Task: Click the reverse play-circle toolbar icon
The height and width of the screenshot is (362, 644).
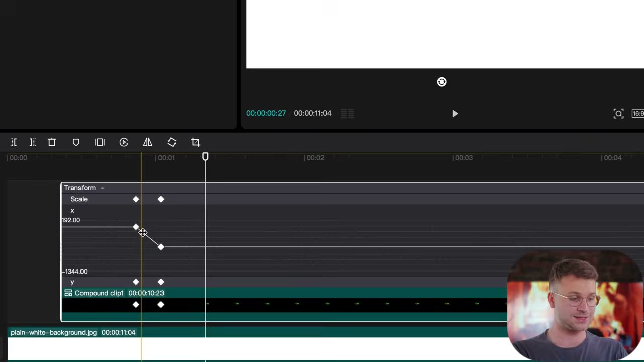Action: (x=124, y=142)
